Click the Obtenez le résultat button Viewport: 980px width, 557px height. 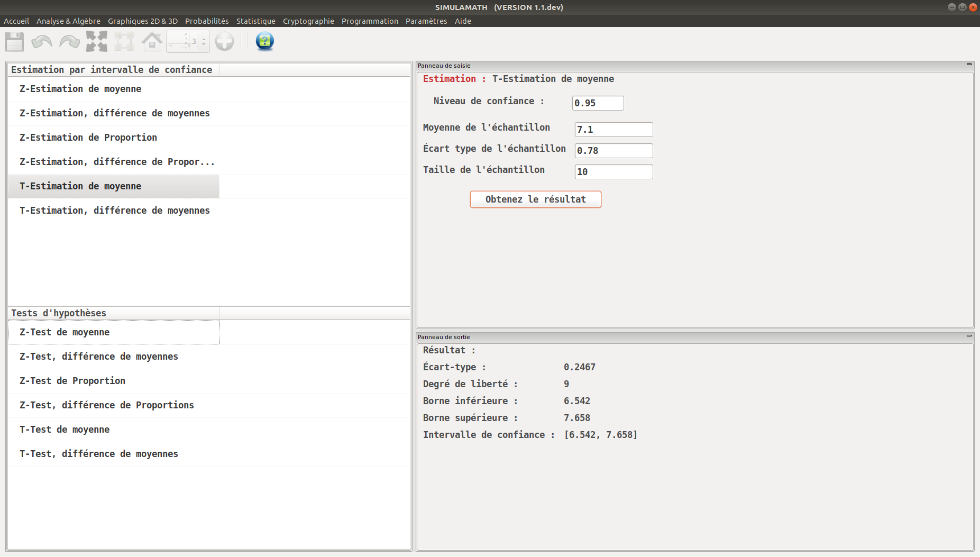(x=535, y=199)
